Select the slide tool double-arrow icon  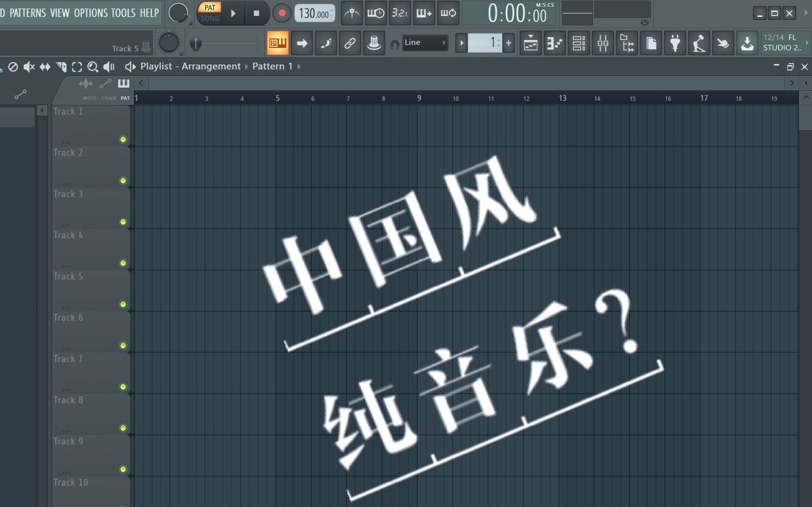point(45,67)
